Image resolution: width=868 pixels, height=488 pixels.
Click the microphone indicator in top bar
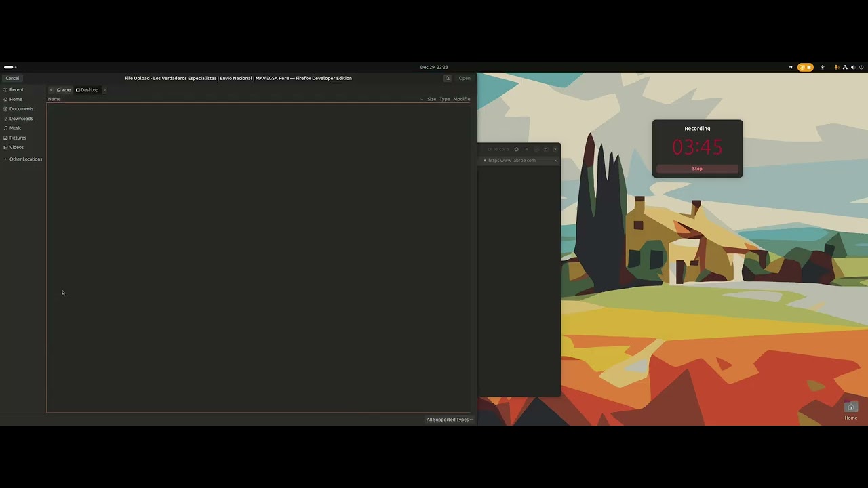point(837,67)
